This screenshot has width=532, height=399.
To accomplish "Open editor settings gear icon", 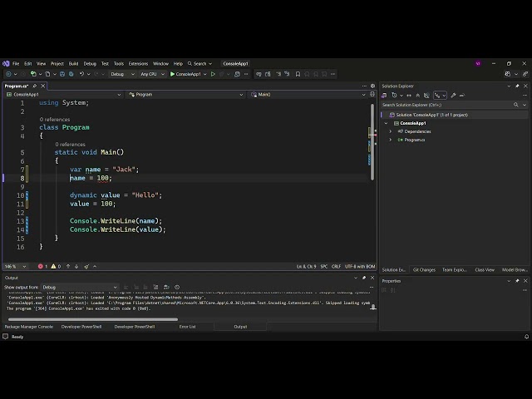I will [x=372, y=86].
